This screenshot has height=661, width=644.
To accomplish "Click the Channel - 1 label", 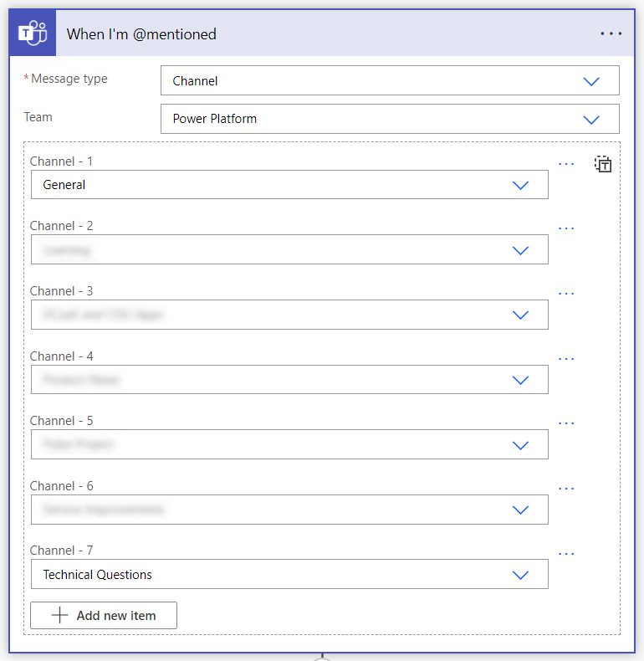I will click(61, 161).
